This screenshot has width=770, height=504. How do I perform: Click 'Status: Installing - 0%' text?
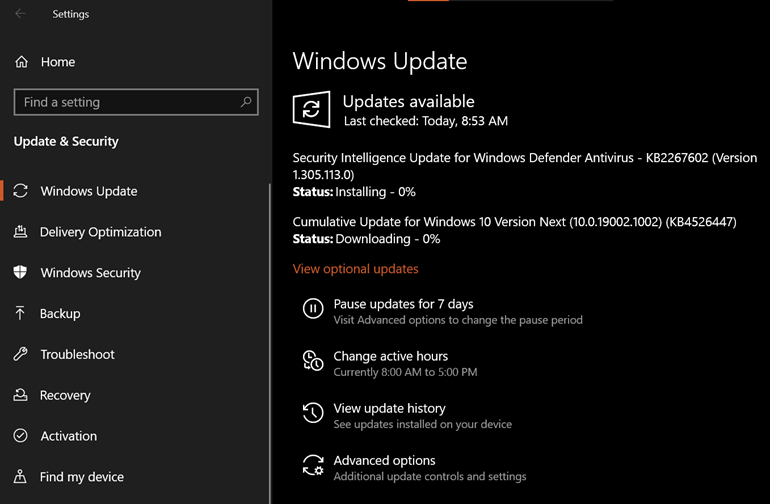pos(354,192)
